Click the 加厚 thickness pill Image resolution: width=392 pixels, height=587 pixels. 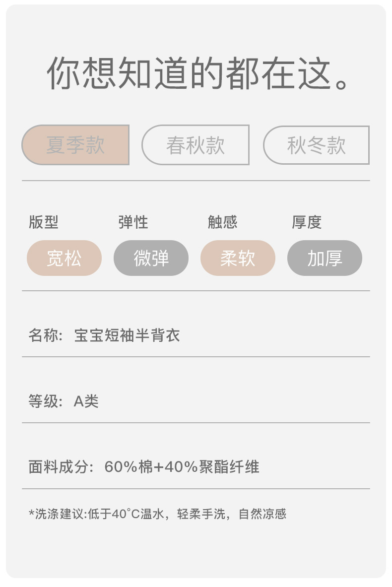tap(325, 258)
